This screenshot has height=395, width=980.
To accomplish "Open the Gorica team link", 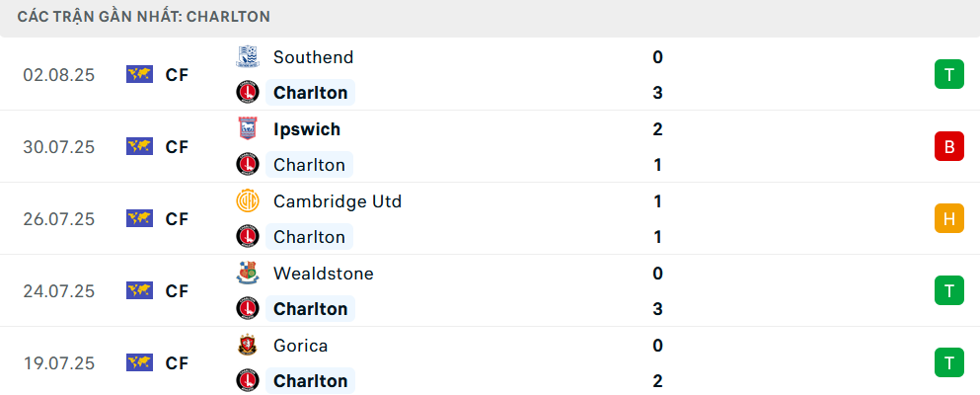I will point(301,346).
